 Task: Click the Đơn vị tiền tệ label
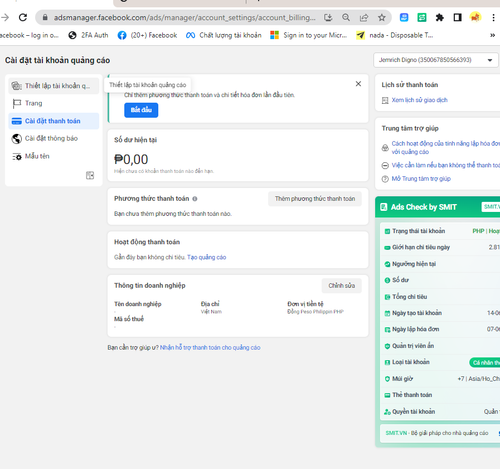tap(305, 304)
